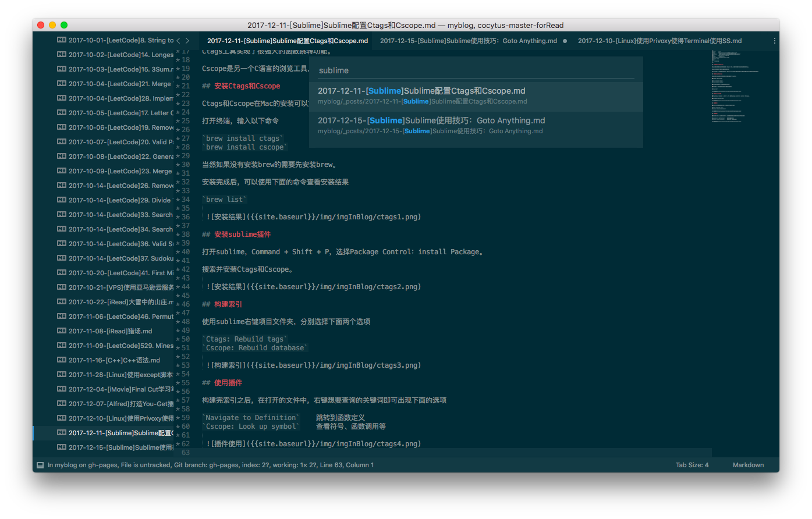Click the 'Navigate to Definition' code text
This screenshot has height=519, width=812.
[x=251, y=418]
